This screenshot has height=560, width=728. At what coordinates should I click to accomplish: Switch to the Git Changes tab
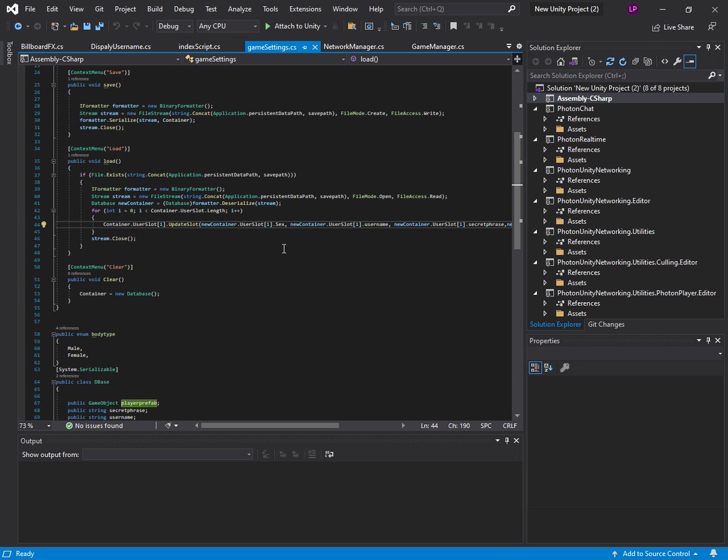pos(606,325)
